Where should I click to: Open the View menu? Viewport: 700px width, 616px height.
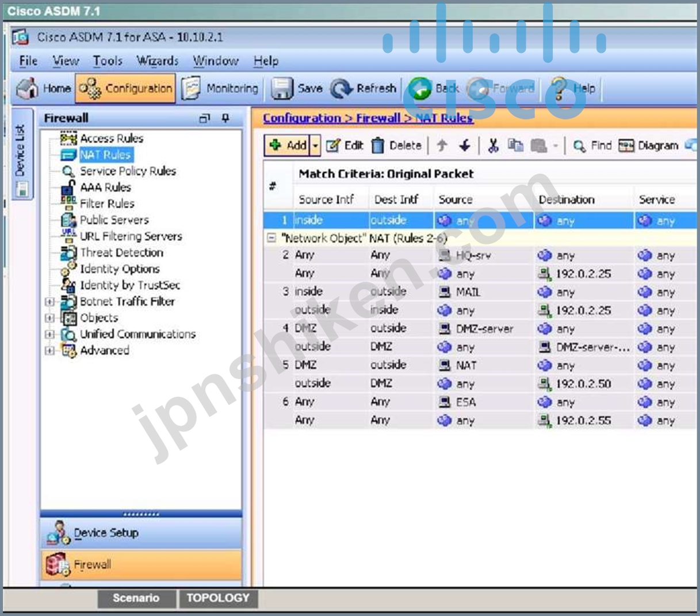(x=66, y=60)
